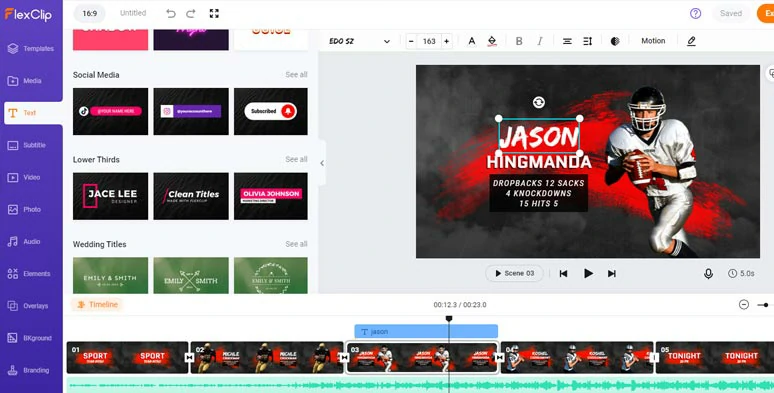Open the Media sidebar panel
The image size is (774, 393).
point(25,80)
